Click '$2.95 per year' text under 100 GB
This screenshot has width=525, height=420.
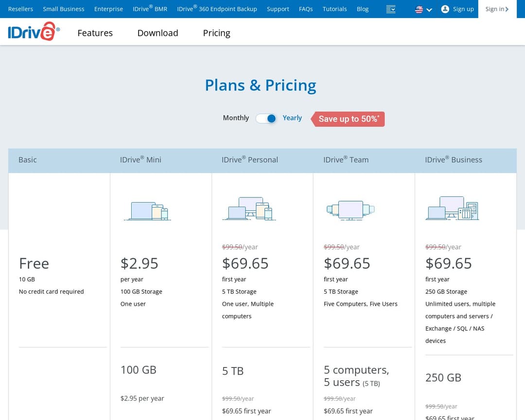142,398
